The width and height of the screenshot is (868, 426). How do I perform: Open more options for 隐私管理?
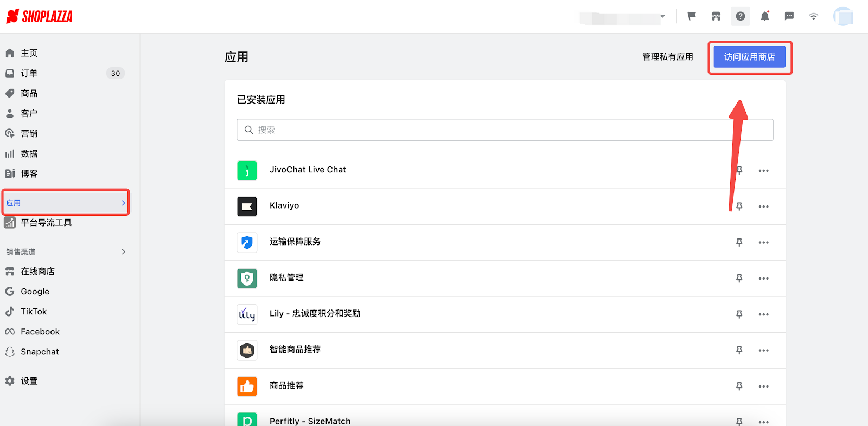tap(763, 278)
